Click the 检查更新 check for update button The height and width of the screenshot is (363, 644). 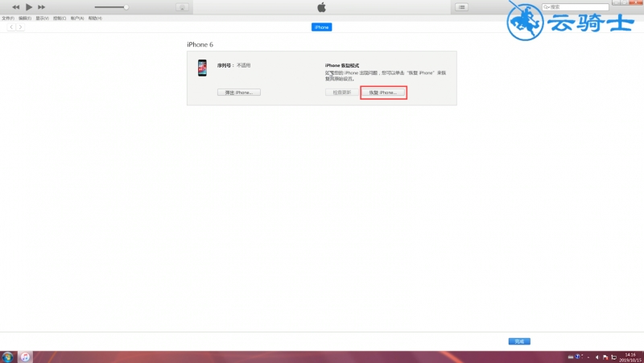(x=341, y=93)
